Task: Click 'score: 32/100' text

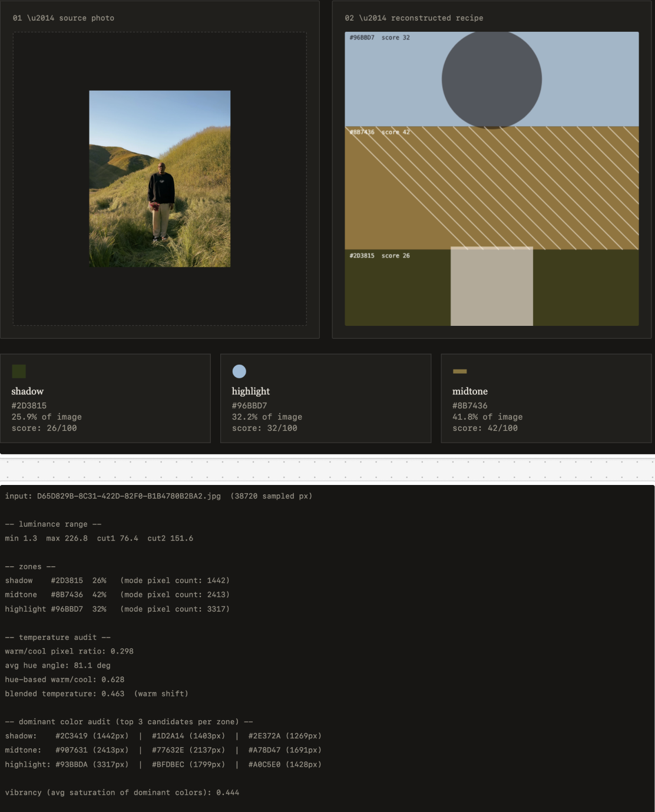Action: tap(264, 428)
